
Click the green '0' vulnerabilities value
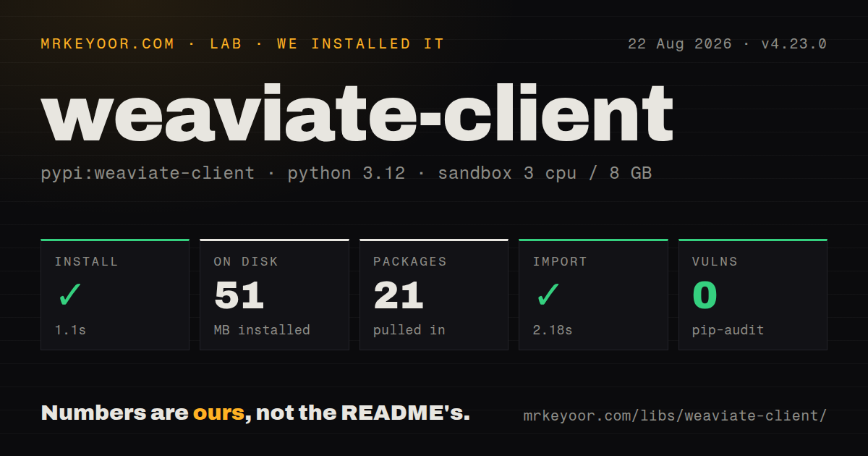point(705,295)
